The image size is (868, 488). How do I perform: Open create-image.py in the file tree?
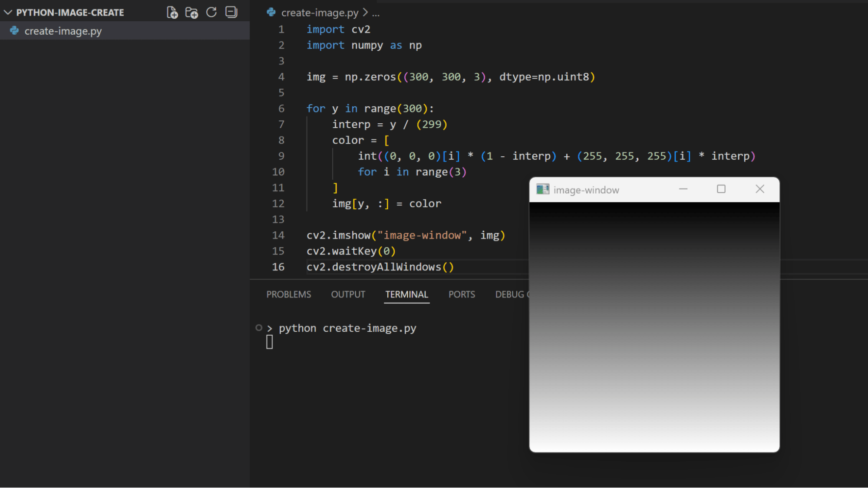(63, 31)
